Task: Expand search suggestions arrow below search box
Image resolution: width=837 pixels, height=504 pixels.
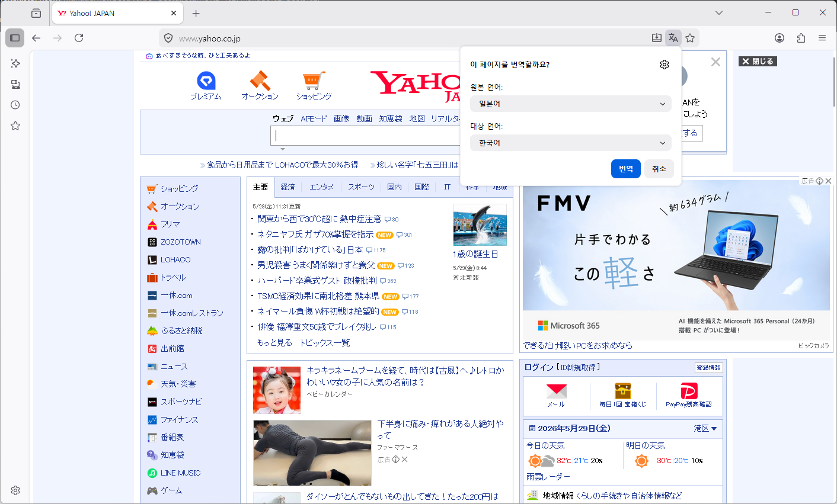Action: pyautogui.click(x=283, y=149)
